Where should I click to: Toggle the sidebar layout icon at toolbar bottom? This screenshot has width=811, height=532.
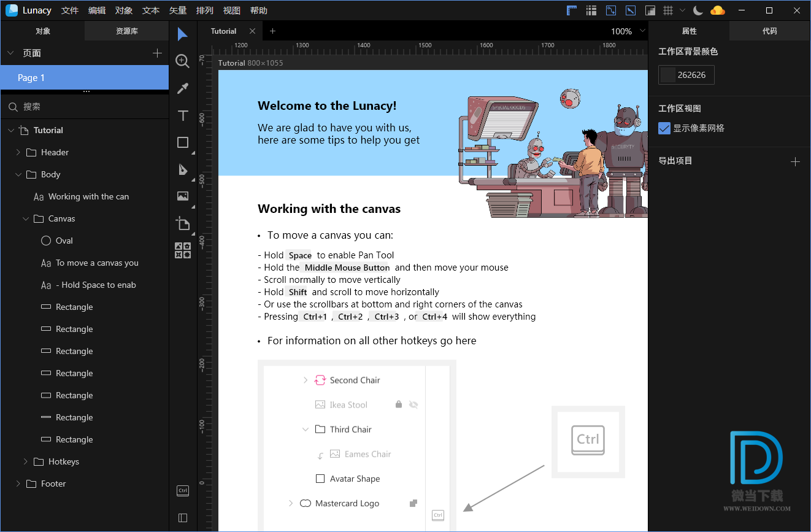[x=182, y=518]
